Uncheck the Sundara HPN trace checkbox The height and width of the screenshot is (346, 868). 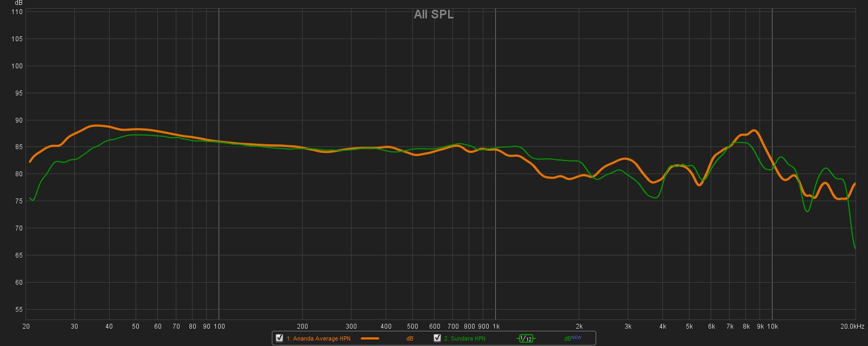pos(437,338)
